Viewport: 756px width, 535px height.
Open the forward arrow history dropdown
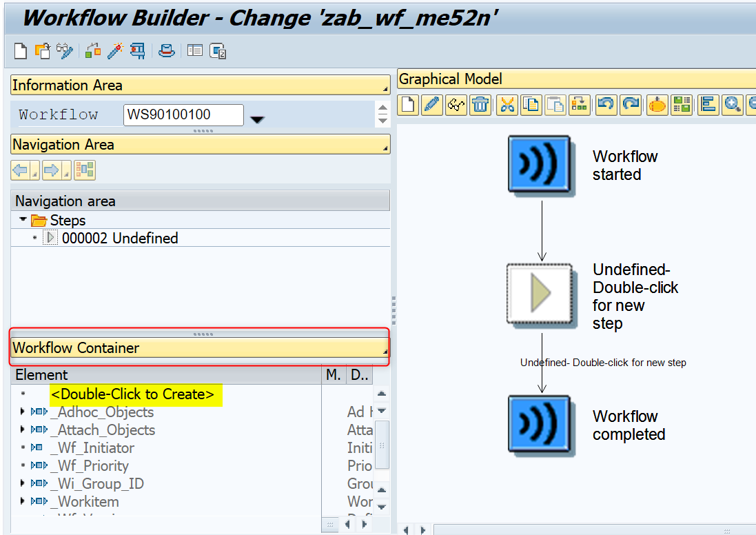[x=67, y=170]
